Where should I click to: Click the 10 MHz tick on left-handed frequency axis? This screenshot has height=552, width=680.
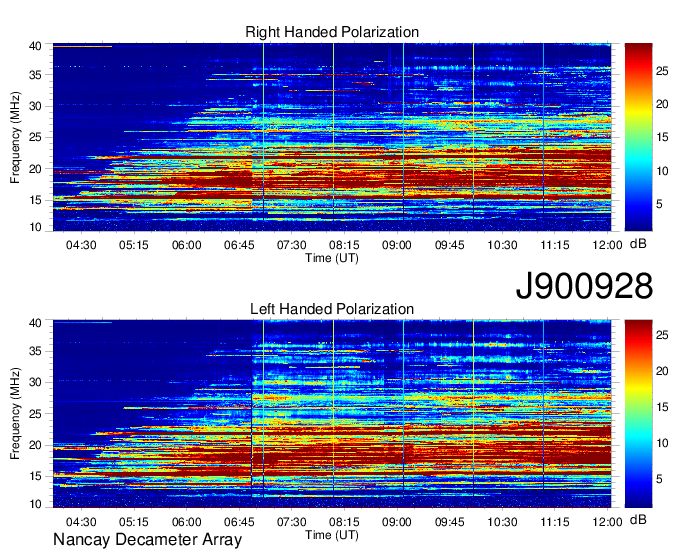(35, 504)
